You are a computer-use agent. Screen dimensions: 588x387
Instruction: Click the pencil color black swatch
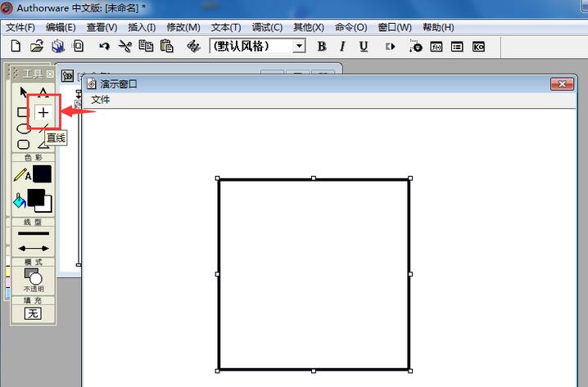(42, 174)
